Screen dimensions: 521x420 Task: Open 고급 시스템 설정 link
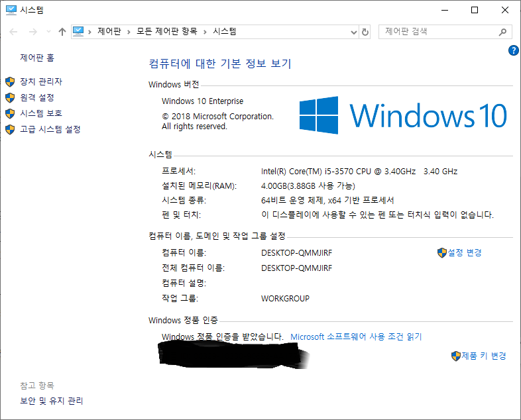[50, 129]
